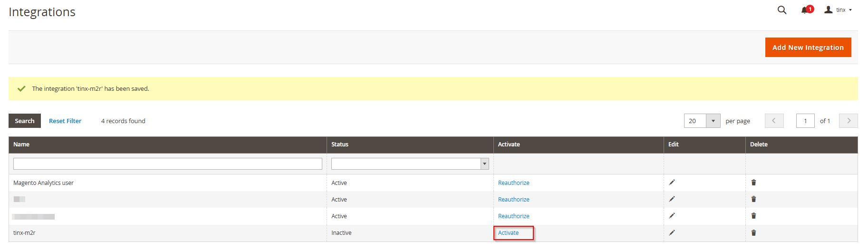This screenshot has height=251, width=868.
Task: Click the Name filter text box
Action: click(168, 164)
